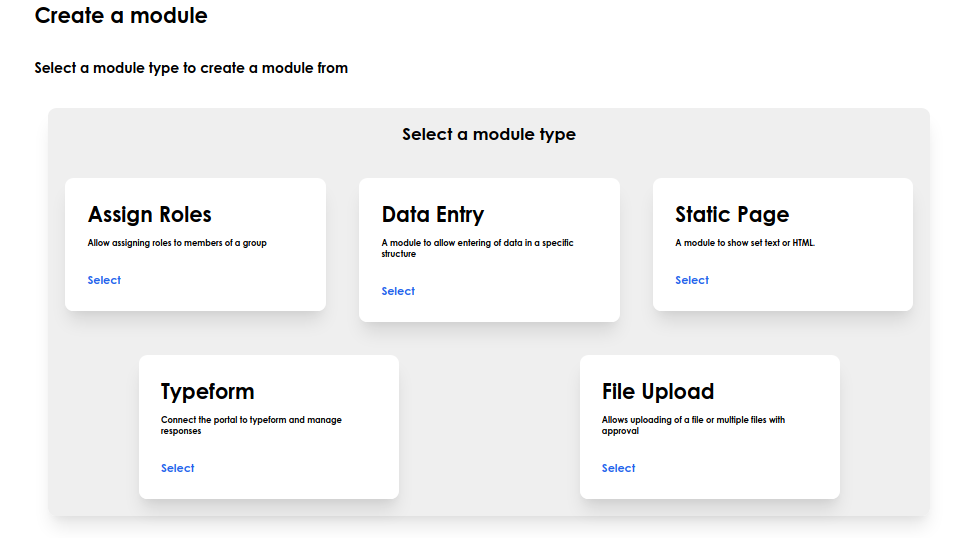Click the 'Create a module' heading
The width and height of the screenshot is (953, 538).
click(x=121, y=15)
